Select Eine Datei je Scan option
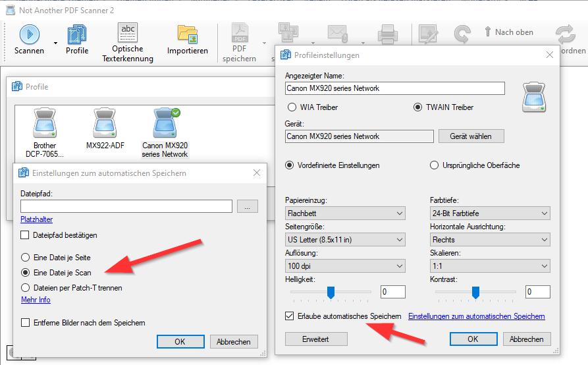Viewport: 588px width, 365px height. coord(25,273)
